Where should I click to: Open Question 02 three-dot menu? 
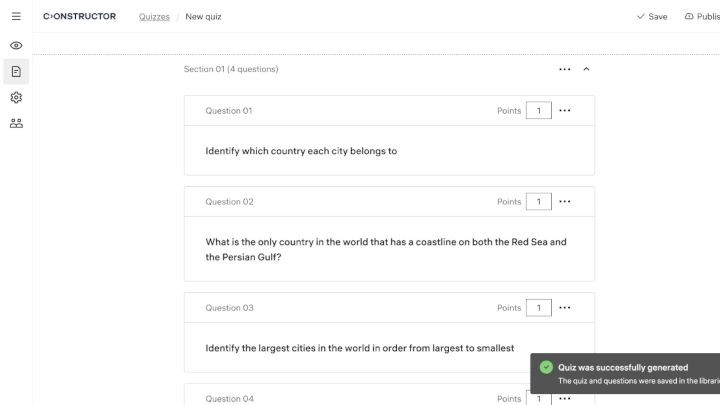pyautogui.click(x=565, y=202)
